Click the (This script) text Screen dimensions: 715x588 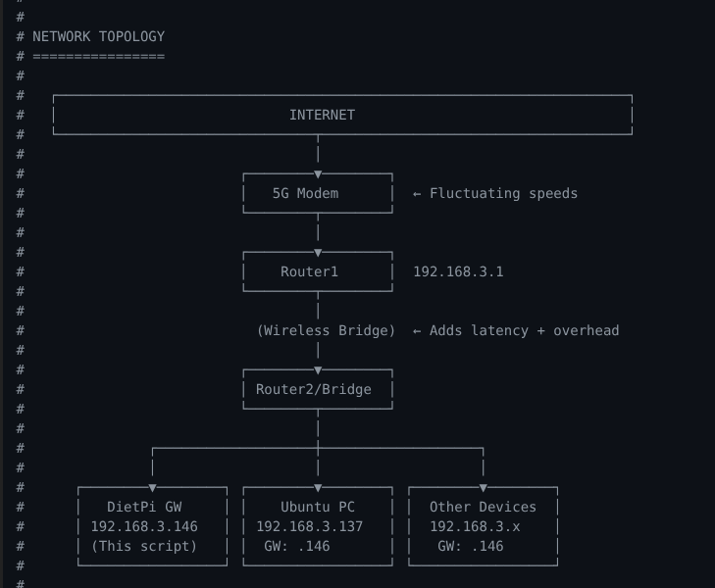click(x=144, y=546)
